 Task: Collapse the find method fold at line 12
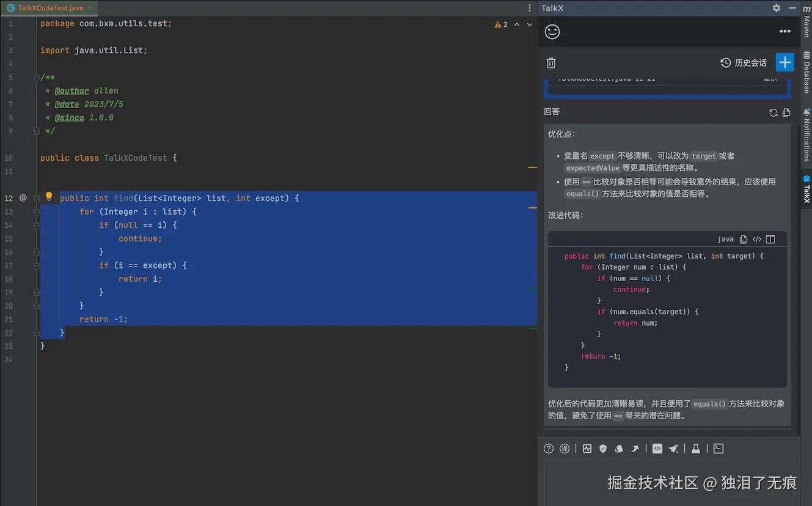pyautogui.click(x=37, y=198)
